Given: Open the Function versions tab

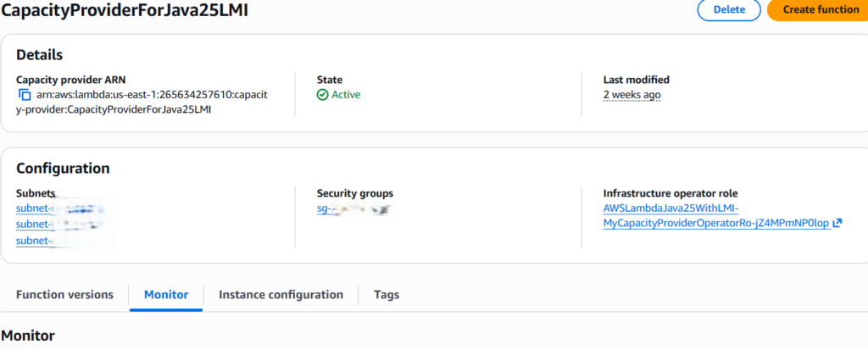Looking at the screenshot, I should (x=64, y=295).
